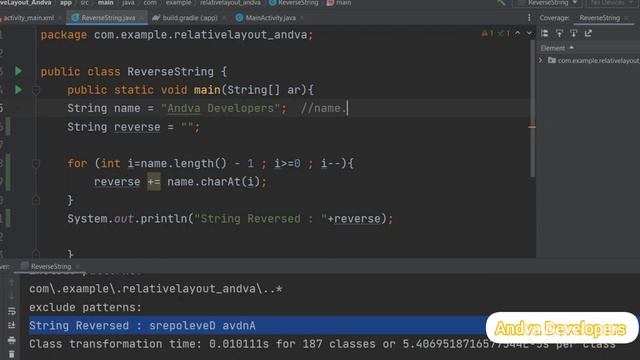Click the package declaration line
Viewport: 640px width, 360px height.
[x=177, y=35]
